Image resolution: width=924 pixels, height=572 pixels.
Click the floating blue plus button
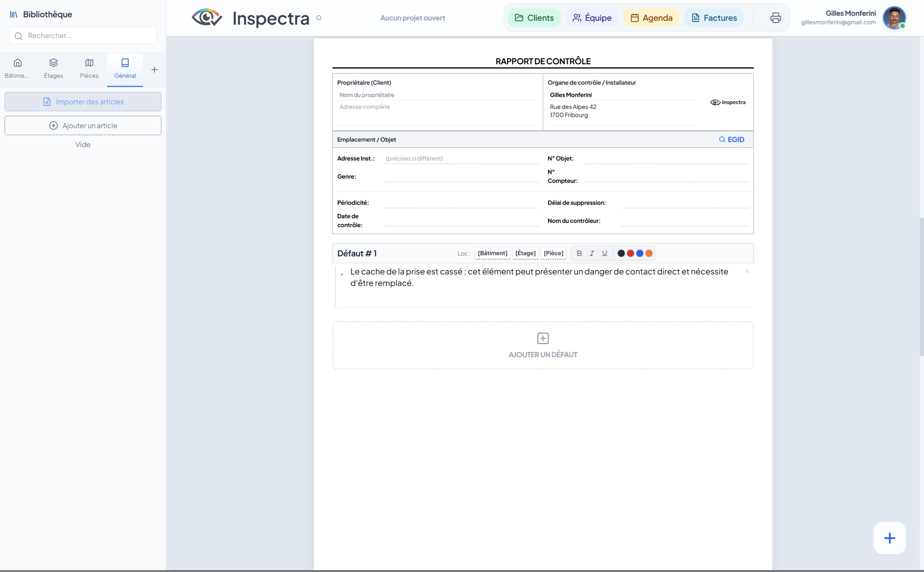click(889, 538)
